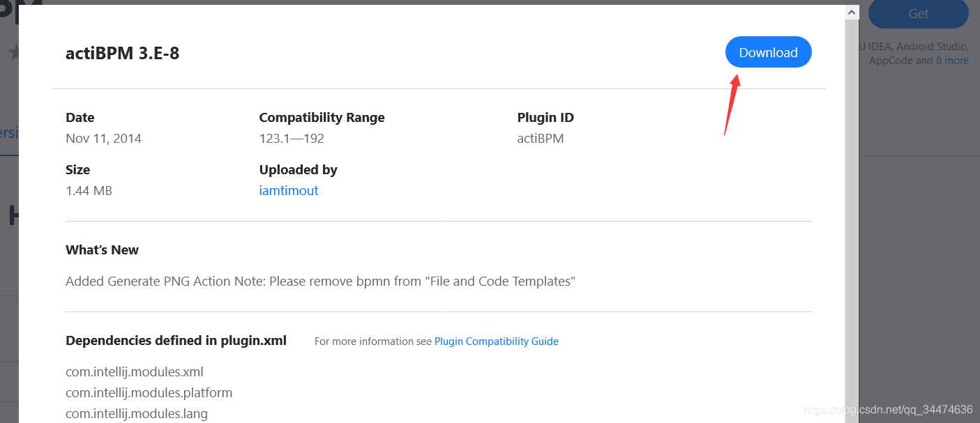This screenshot has height=423, width=980.
Task: Click the Nov 11, 2014 date value
Action: (103, 138)
